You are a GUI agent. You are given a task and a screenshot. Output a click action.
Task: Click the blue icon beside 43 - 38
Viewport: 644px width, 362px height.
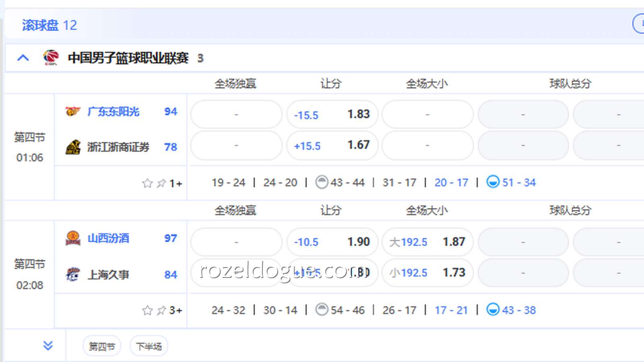point(493,310)
